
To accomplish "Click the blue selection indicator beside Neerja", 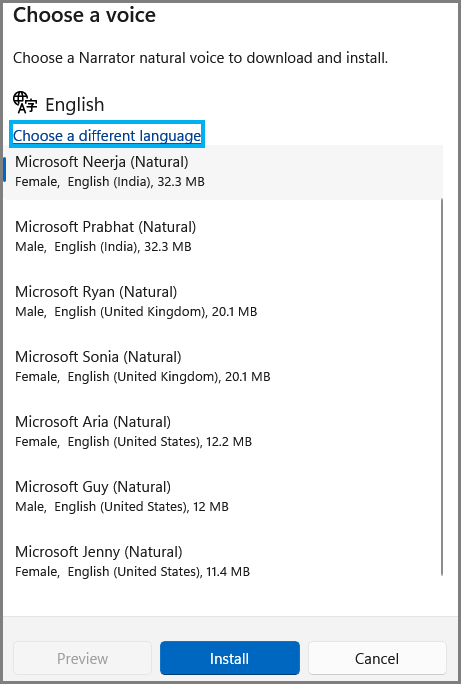I will tap(4, 169).
